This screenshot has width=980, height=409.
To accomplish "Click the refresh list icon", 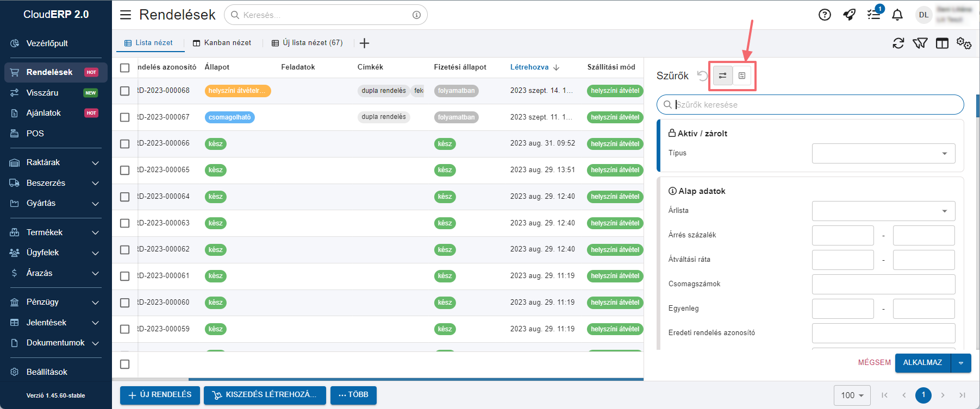I will click(898, 43).
